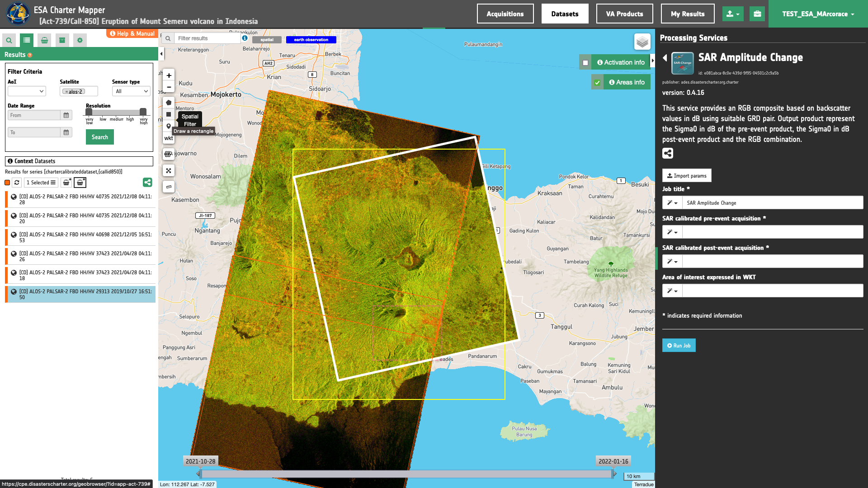This screenshot has width=868, height=488.
Task: Select the draw rectangle spatial filter tool
Action: (x=169, y=114)
